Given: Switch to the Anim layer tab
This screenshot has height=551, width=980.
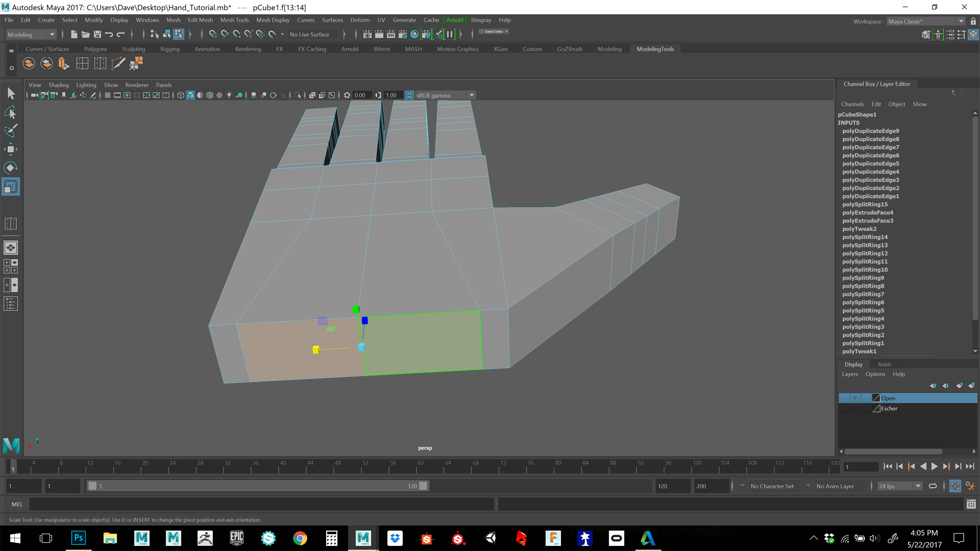Looking at the screenshot, I should 884,364.
